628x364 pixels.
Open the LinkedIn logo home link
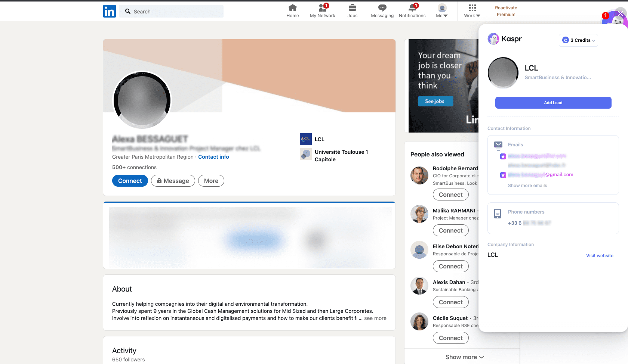pos(110,11)
